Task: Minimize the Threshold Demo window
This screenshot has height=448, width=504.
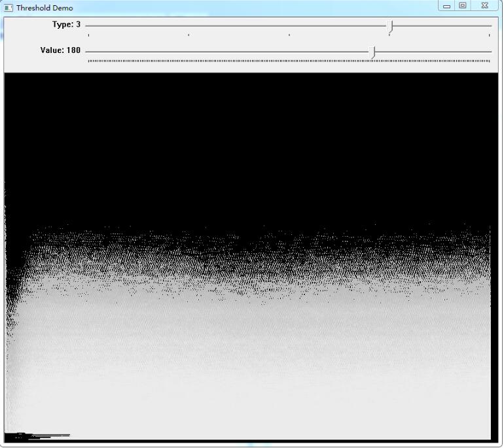Action: pos(447,6)
